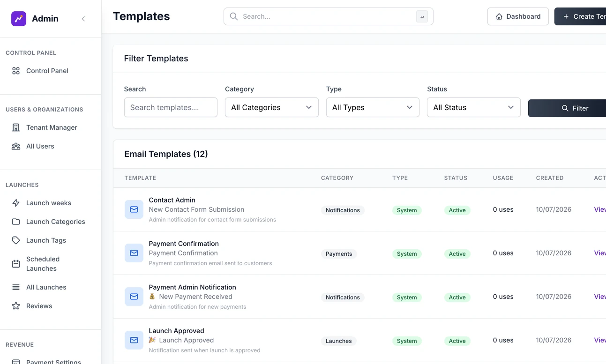606x364 pixels.
Task: Click the envelope icon for Contact Admin template
Action: click(134, 209)
